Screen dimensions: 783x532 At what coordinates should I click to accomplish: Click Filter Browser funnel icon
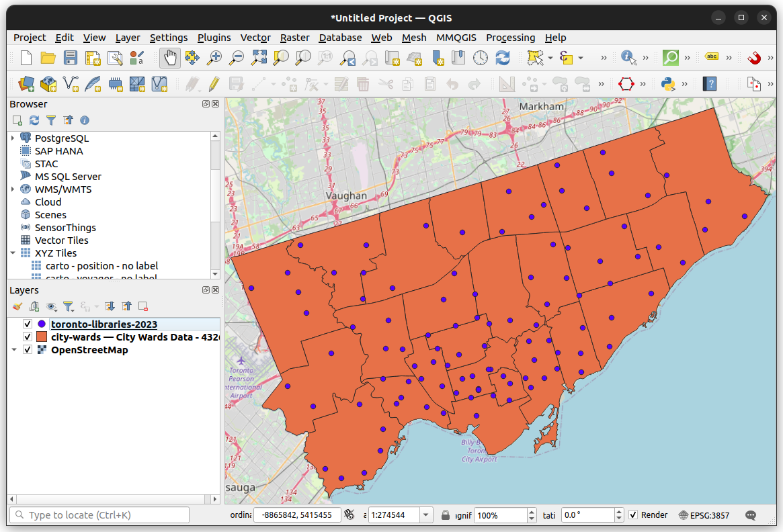click(x=51, y=120)
